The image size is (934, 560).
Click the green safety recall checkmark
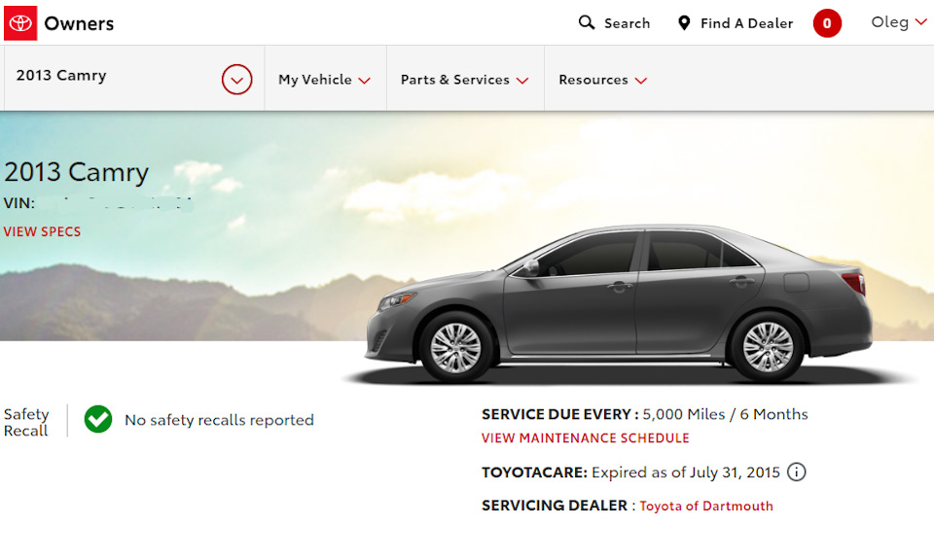click(x=97, y=419)
